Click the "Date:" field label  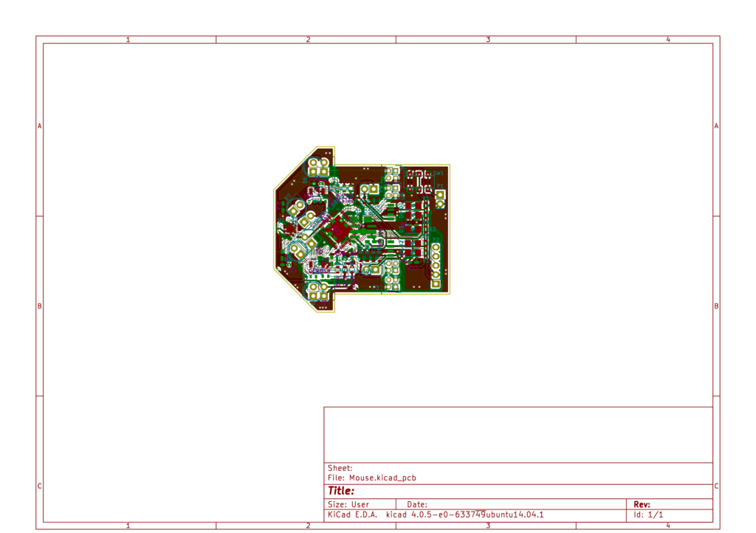point(417,504)
